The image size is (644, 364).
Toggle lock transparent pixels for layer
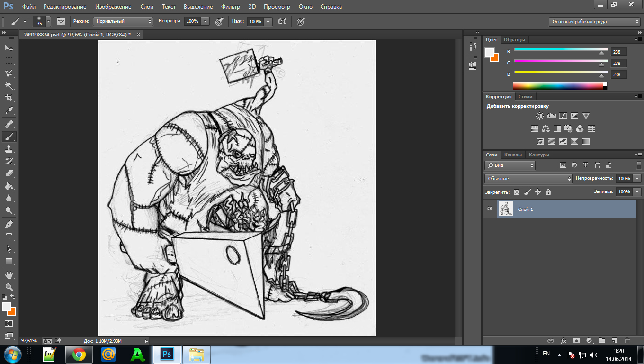pyautogui.click(x=517, y=192)
